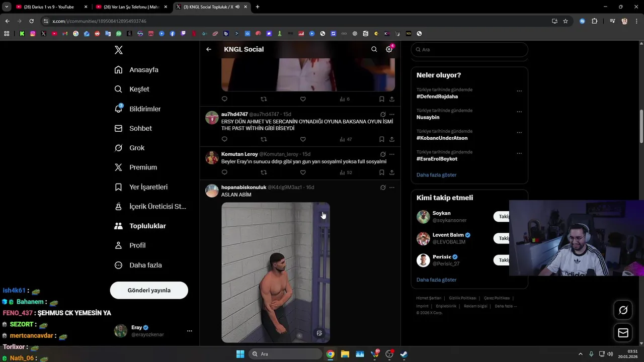Screen dimensions: 644x362
Task: Open the ASLAN ABİM post image
Action: point(276,273)
